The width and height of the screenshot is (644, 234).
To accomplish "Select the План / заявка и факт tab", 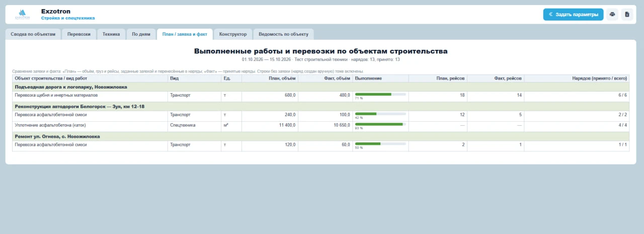I will tap(185, 34).
